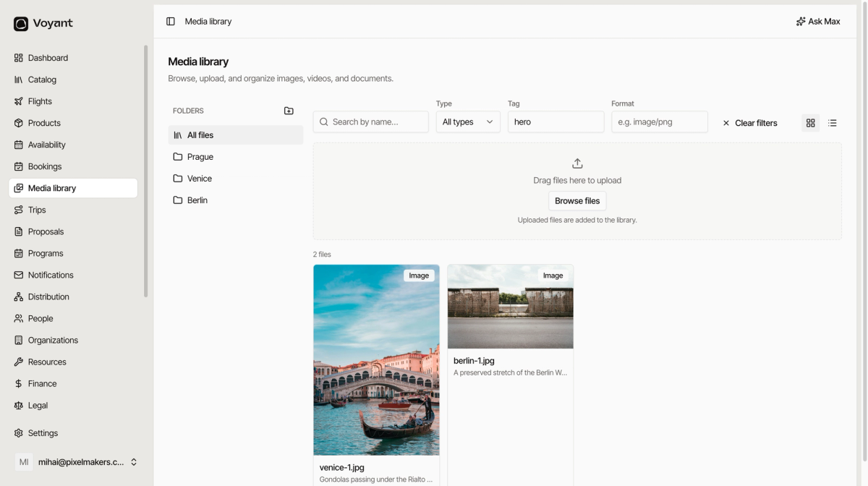Screen dimensions: 868x486
Task: Click the MI user avatar
Action: point(24,462)
